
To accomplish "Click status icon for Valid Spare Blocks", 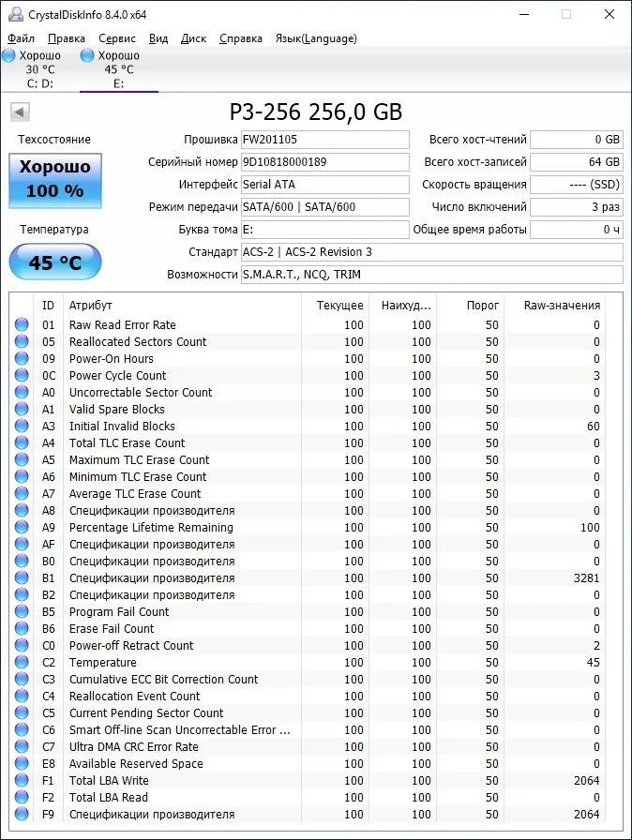I will (22, 410).
